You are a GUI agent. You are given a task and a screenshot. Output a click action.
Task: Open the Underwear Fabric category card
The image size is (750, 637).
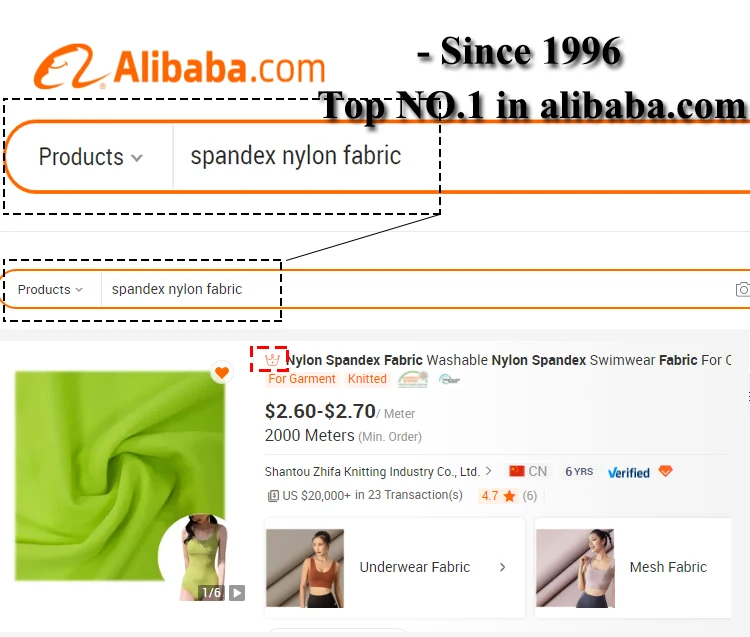coord(395,568)
